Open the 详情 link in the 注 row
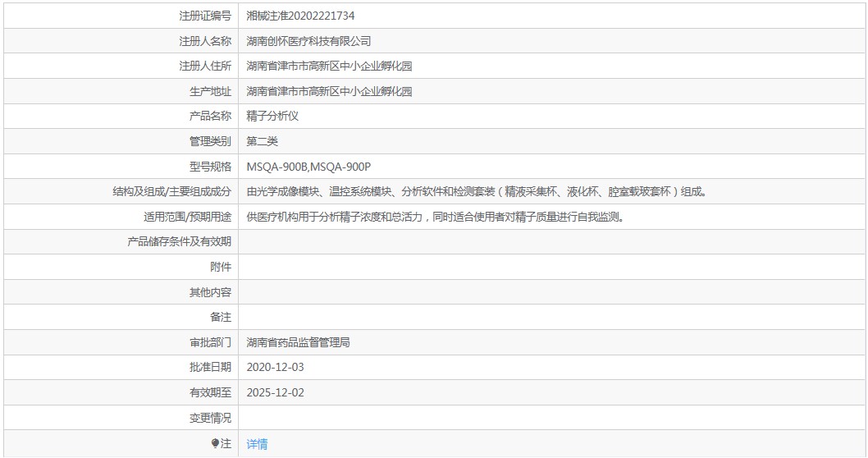Viewport: 868px width, 458px height. 257,443
